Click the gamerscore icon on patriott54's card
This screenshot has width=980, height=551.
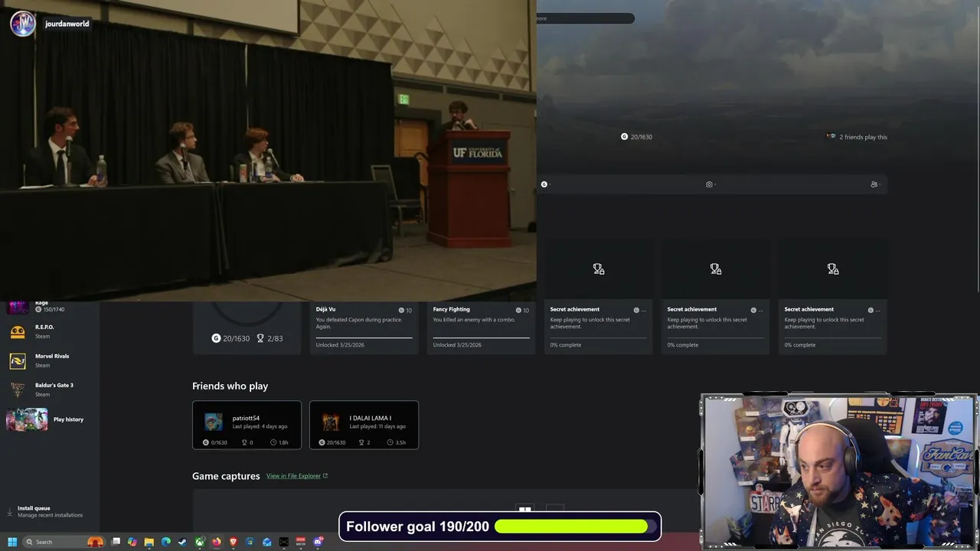click(x=206, y=442)
